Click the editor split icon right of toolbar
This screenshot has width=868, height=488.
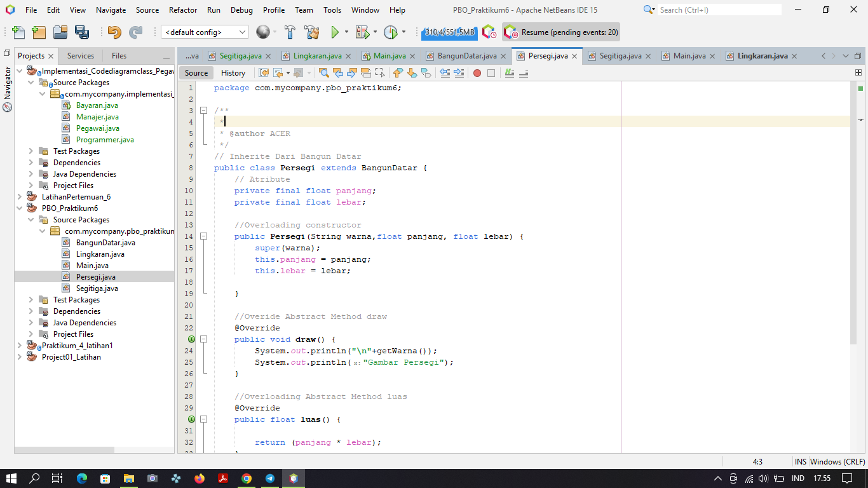pyautogui.click(x=858, y=72)
